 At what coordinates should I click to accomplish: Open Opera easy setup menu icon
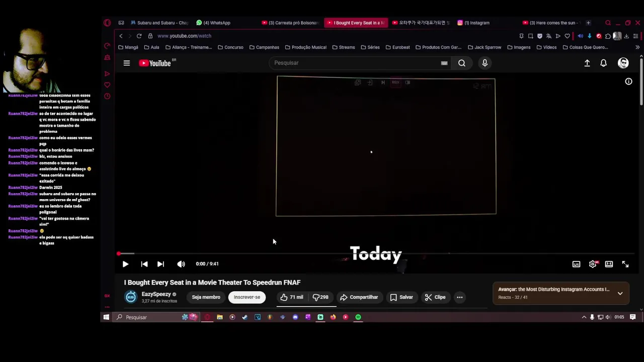click(x=636, y=36)
